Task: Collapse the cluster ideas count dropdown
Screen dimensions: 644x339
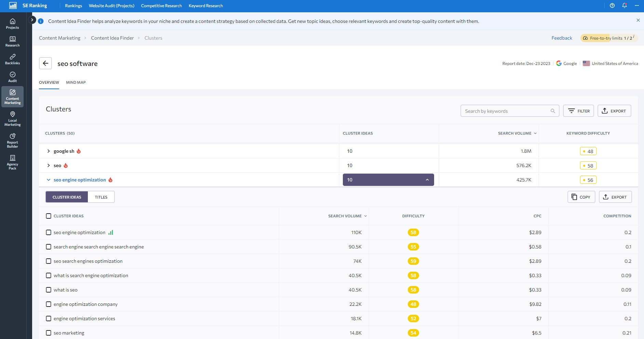Action: click(x=388, y=180)
